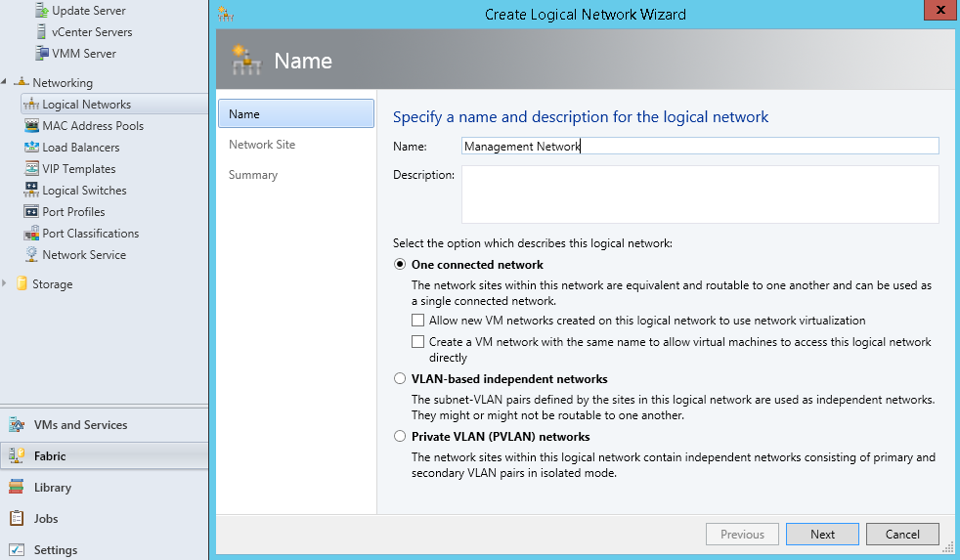Select Update Server tree item
Viewport: 960px width, 560px height.
click(x=89, y=11)
